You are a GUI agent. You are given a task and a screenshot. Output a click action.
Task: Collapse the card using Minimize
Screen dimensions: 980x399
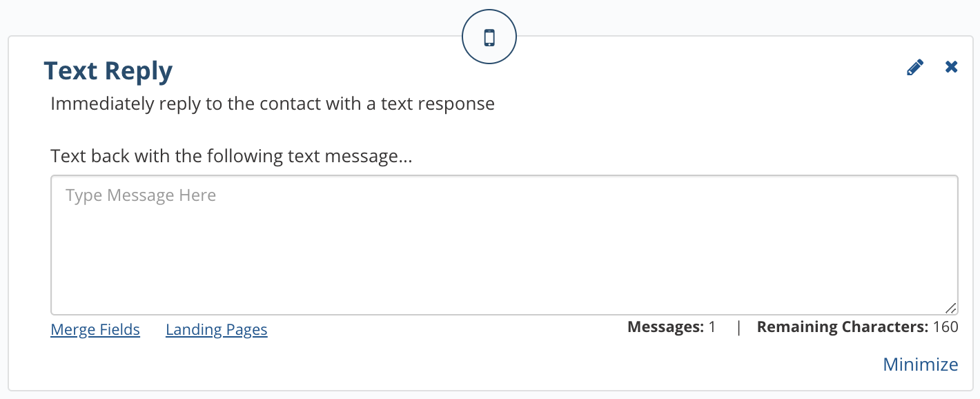click(x=921, y=364)
